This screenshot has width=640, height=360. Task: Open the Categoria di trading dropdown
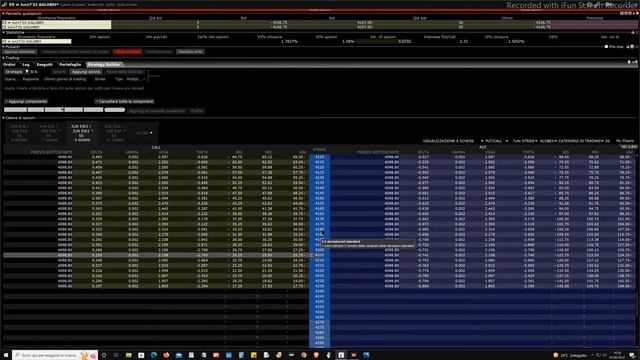[581, 141]
